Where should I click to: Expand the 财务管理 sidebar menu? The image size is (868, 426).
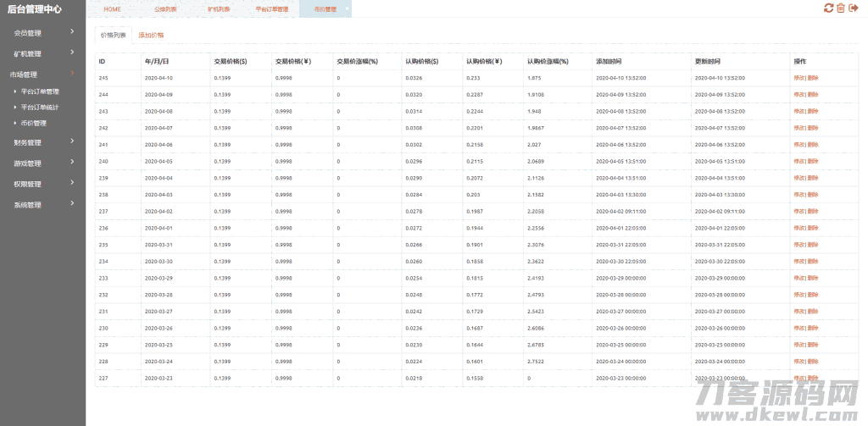pyautogui.click(x=42, y=142)
